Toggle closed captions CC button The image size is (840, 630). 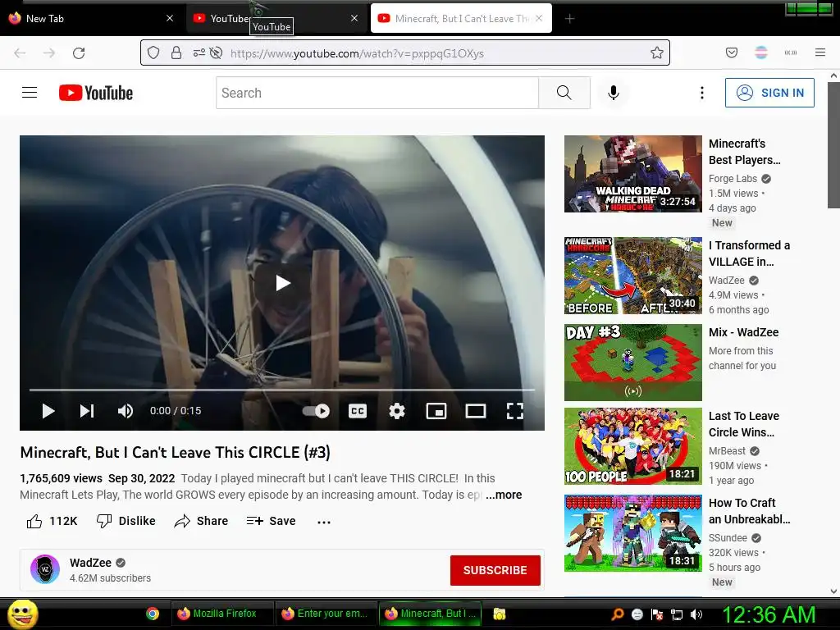coord(358,411)
